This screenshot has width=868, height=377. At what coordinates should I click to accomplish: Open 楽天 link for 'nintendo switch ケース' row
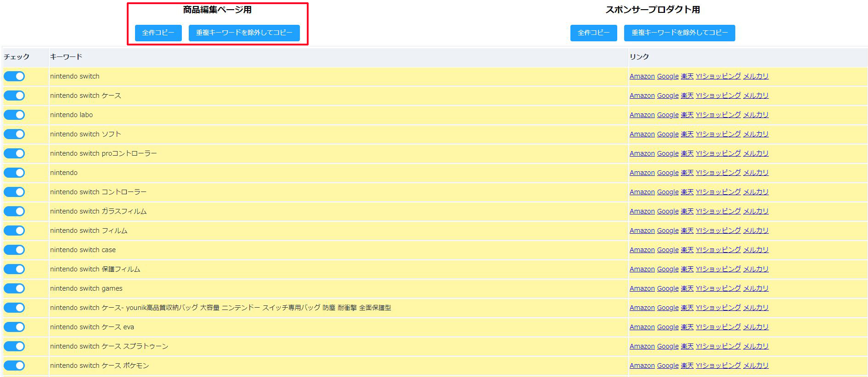(x=687, y=96)
